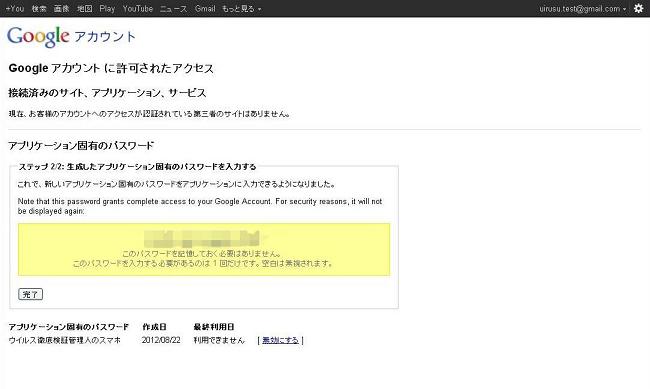The height and width of the screenshot is (389, 650).
Task: Click the pixelated generated password text
Action: click(x=202, y=239)
